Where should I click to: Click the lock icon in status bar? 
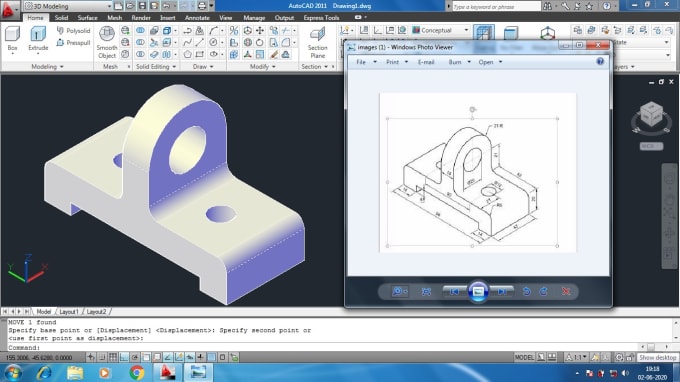(630, 357)
